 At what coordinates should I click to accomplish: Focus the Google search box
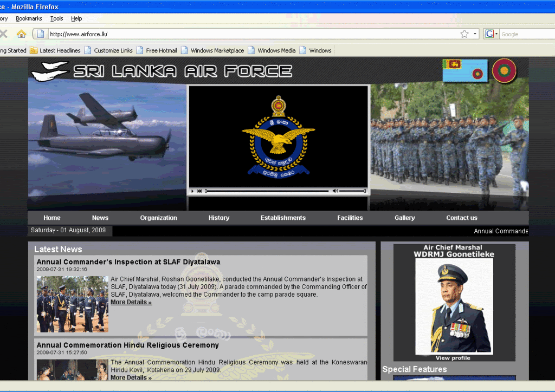(527, 34)
